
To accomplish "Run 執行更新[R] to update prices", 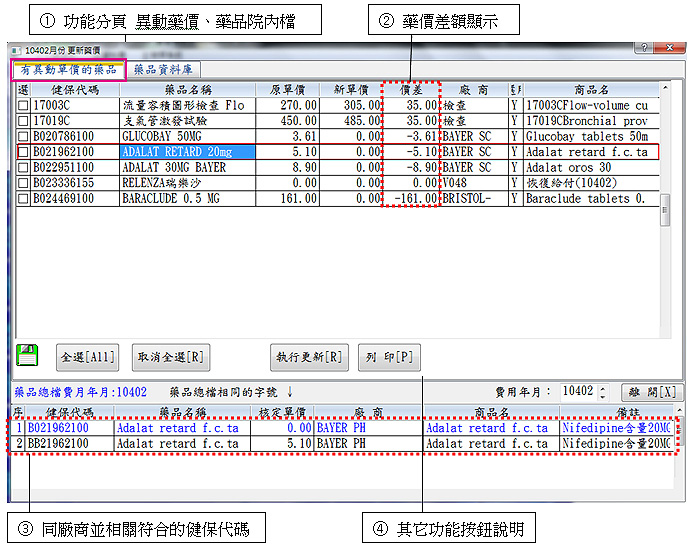I will [x=308, y=357].
